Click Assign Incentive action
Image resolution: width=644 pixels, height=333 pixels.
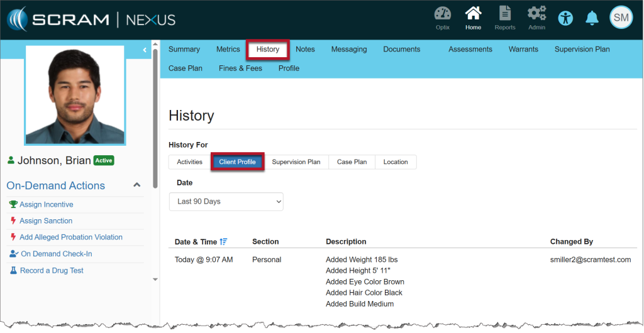tap(46, 205)
